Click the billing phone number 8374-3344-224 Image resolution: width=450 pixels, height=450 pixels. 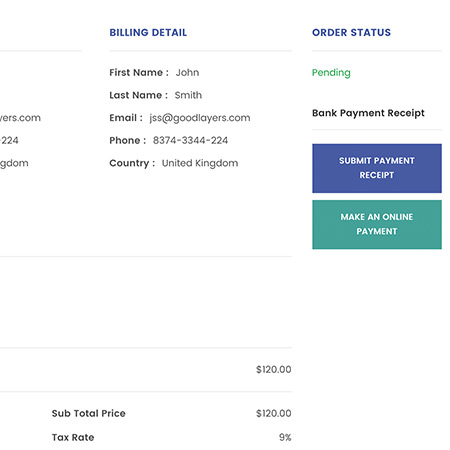pos(190,140)
